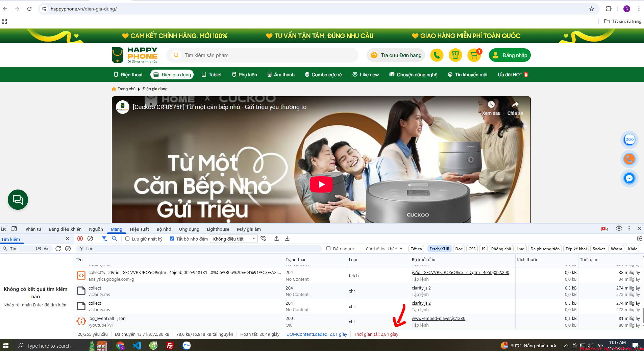
Task: Open the Điện thoại category menu
Action: [128, 75]
